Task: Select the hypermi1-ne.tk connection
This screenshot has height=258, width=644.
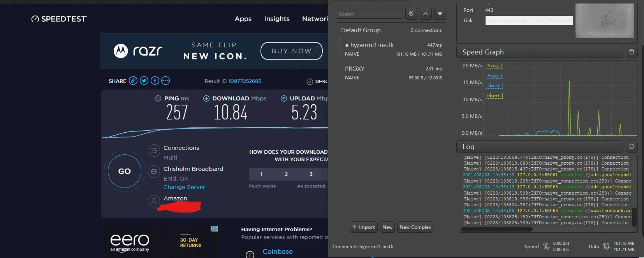Action: [x=391, y=49]
